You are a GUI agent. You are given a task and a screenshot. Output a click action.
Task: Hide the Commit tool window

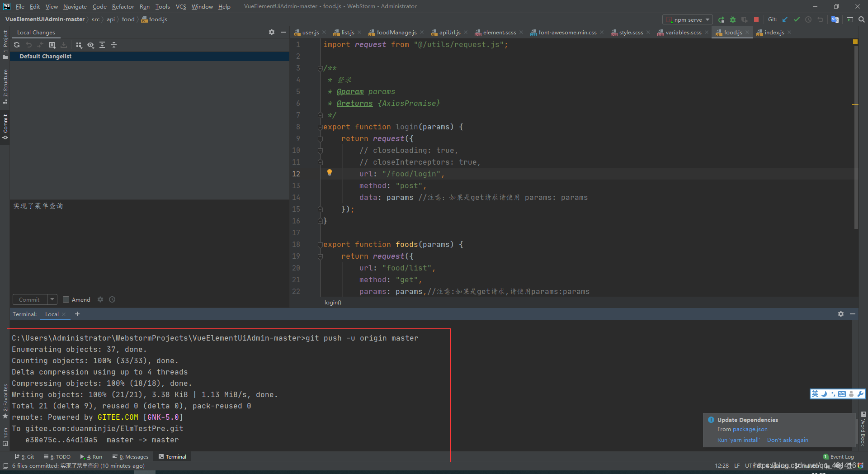coord(283,32)
